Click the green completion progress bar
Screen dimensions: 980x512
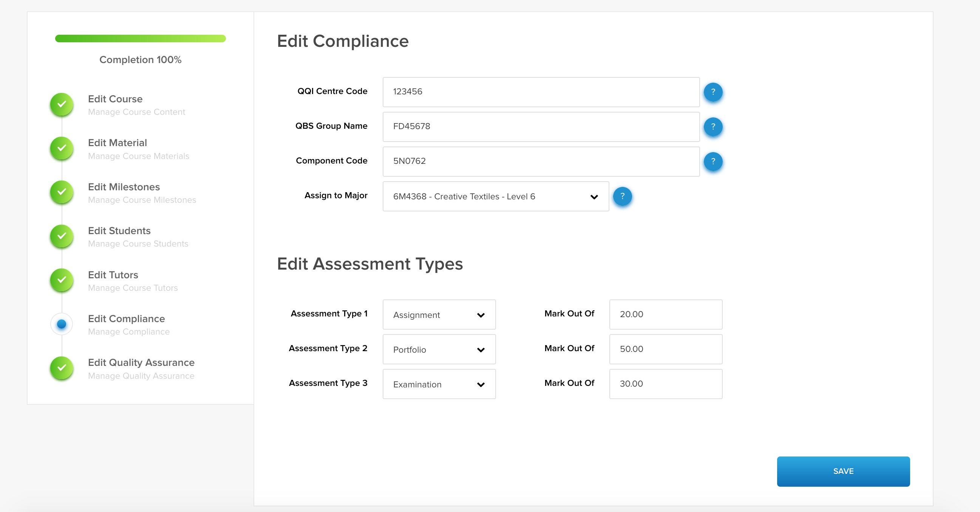141,39
